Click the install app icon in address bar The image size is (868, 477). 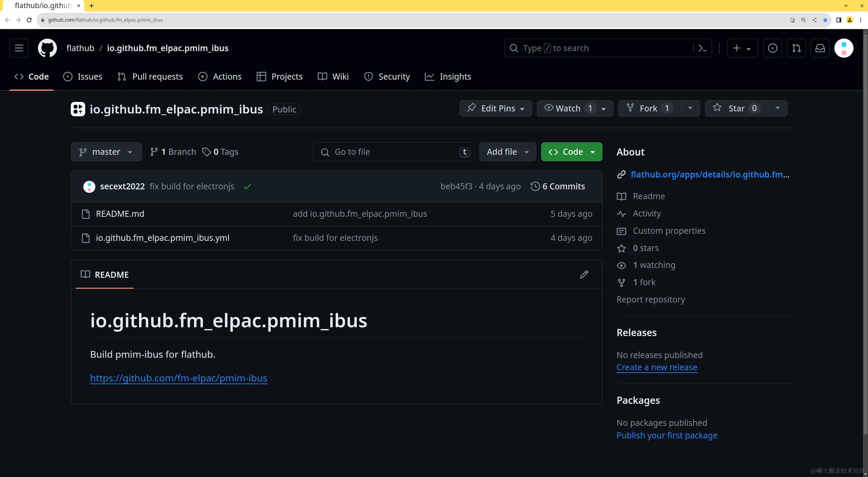point(793,20)
